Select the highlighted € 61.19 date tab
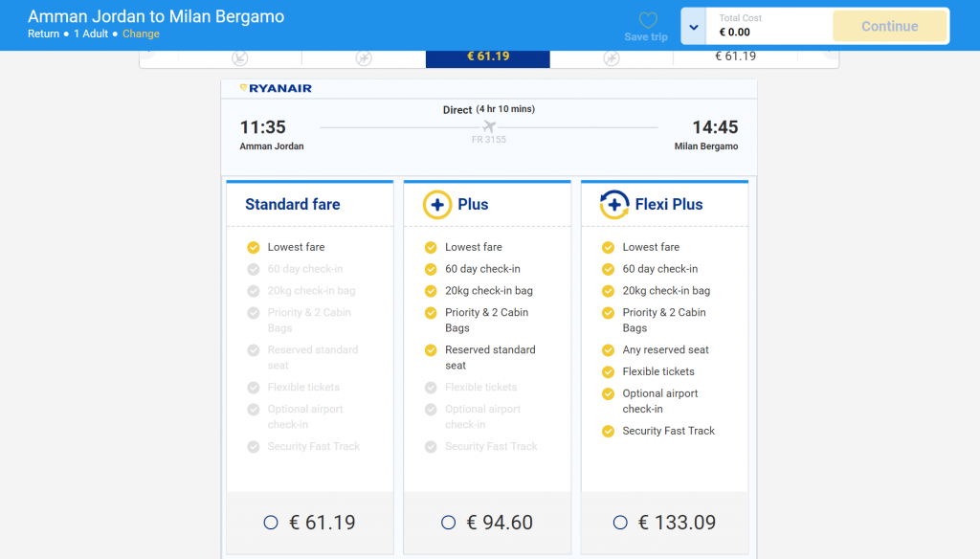This screenshot has width=980, height=559. (488, 56)
